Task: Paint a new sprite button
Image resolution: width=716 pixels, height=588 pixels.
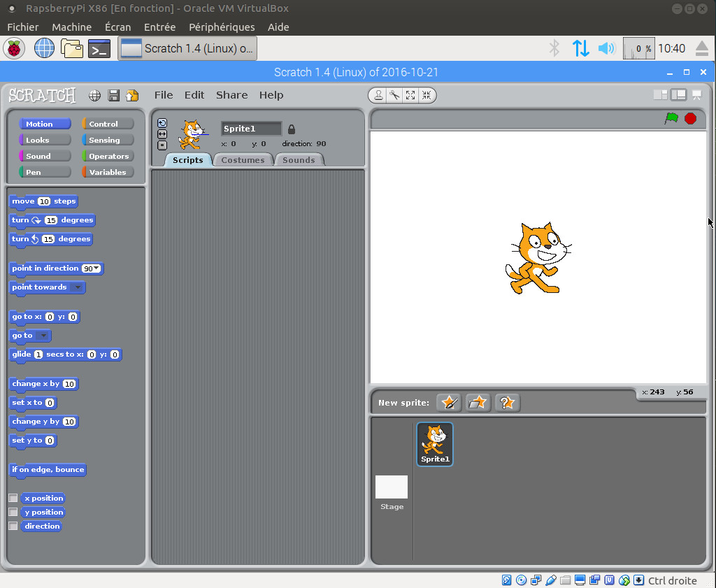Action: (x=449, y=403)
